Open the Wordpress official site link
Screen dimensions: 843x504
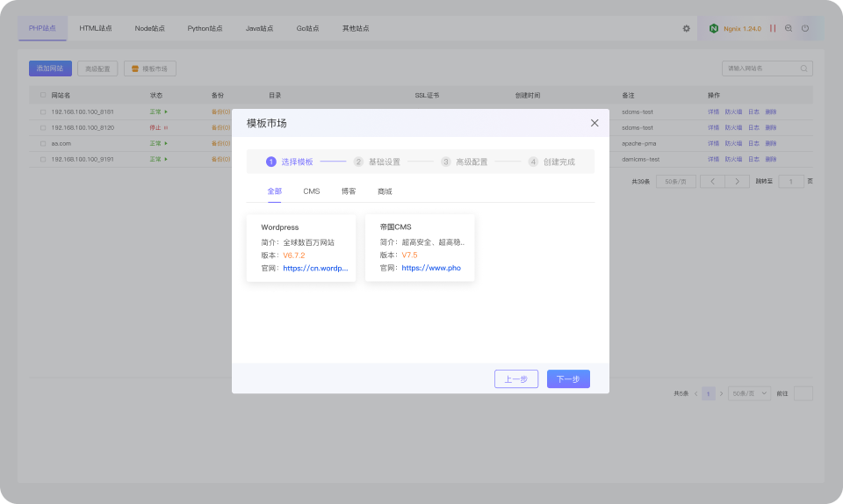[315, 268]
